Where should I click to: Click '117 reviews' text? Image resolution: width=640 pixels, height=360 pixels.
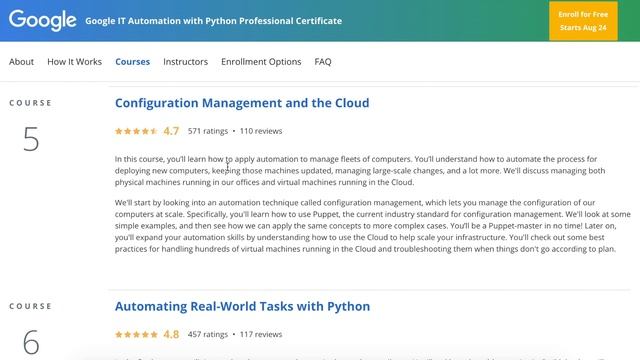click(x=261, y=334)
